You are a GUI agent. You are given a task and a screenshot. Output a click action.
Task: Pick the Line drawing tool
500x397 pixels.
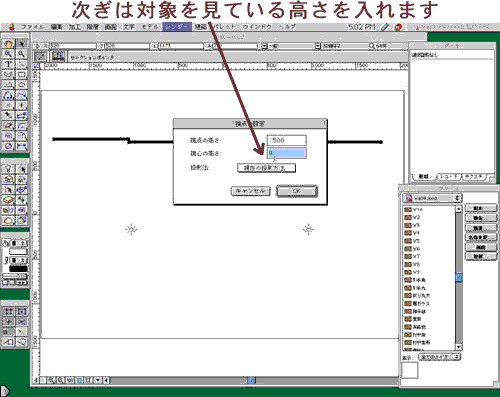(22, 64)
